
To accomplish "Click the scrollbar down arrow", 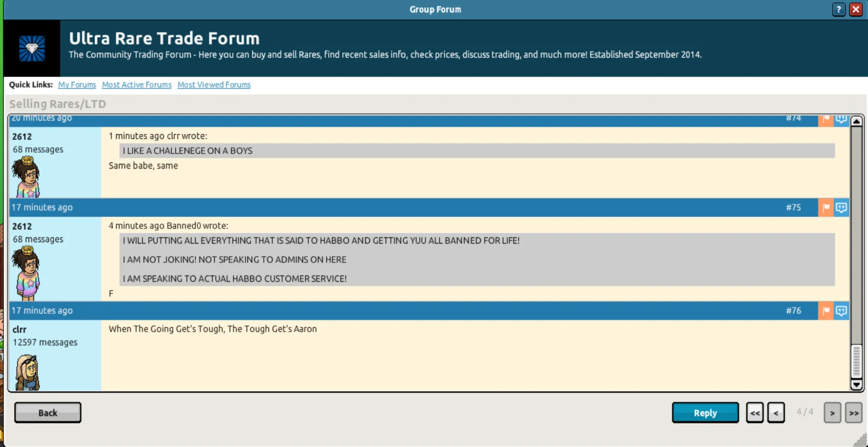I will click(856, 385).
